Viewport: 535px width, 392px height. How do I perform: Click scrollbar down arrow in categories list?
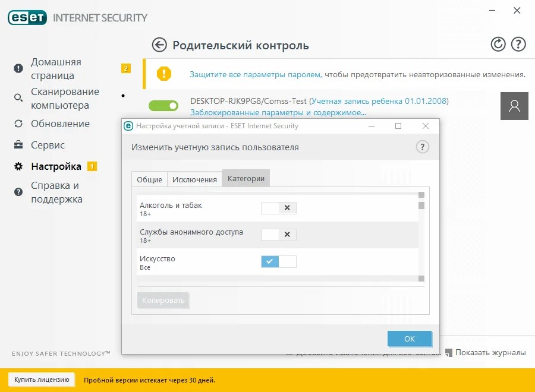pos(421,279)
